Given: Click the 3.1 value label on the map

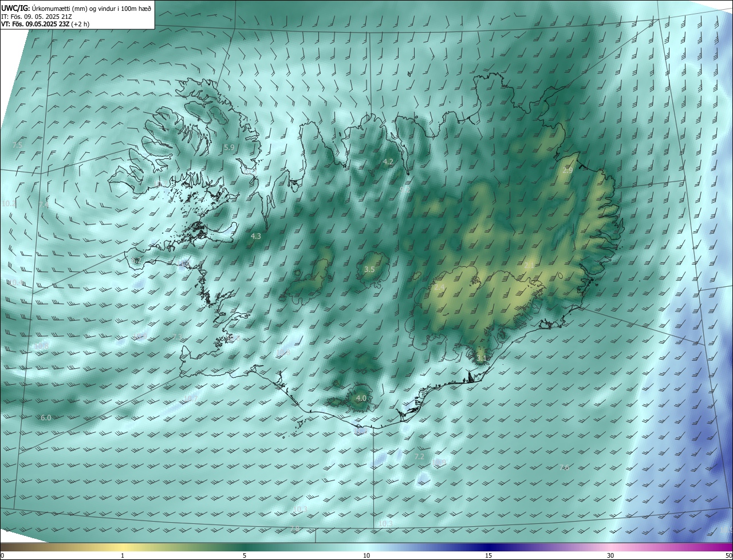Looking at the screenshot, I should [x=481, y=358].
